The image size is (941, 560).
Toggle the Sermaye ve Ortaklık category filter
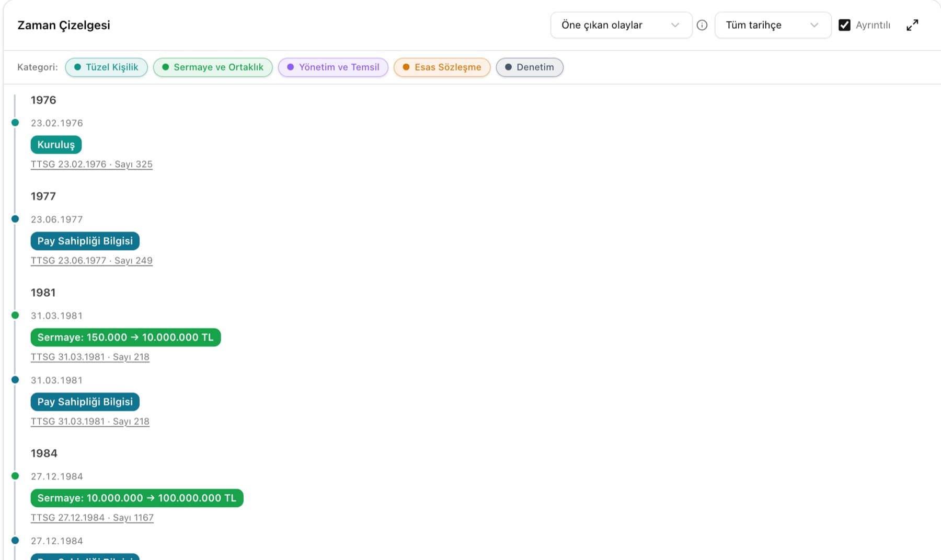pyautogui.click(x=213, y=67)
